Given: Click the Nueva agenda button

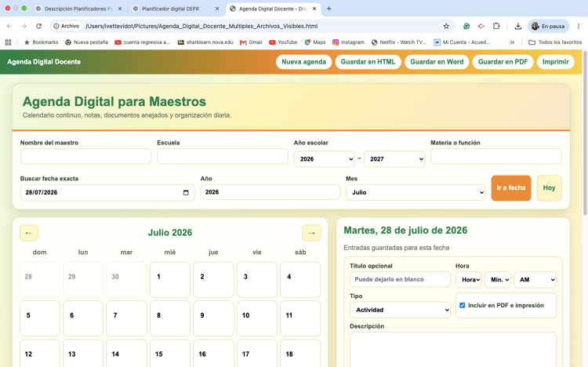Looking at the screenshot, I should pos(303,62).
